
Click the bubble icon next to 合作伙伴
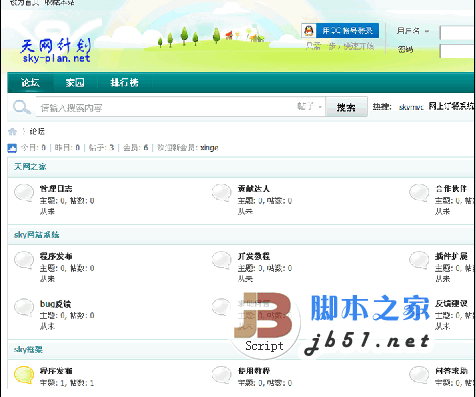click(x=419, y=193)
